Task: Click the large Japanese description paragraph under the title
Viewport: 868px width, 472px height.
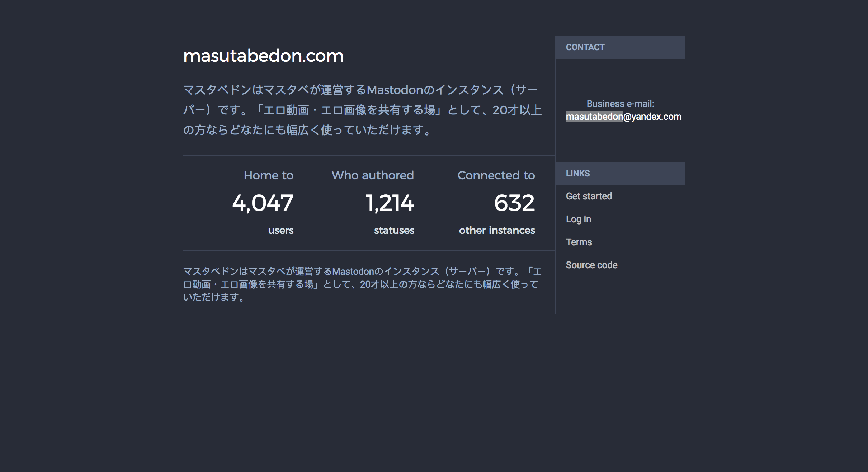Action: 363,110
